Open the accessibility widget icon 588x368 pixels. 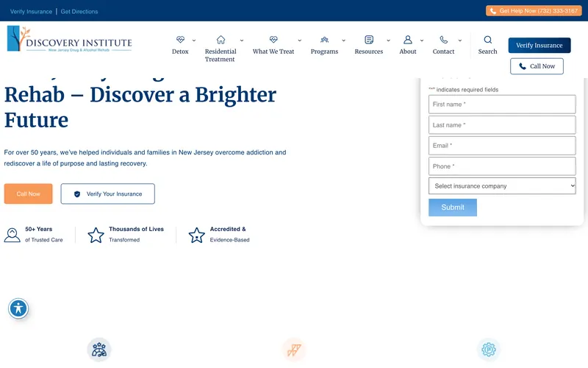(18, 308)
